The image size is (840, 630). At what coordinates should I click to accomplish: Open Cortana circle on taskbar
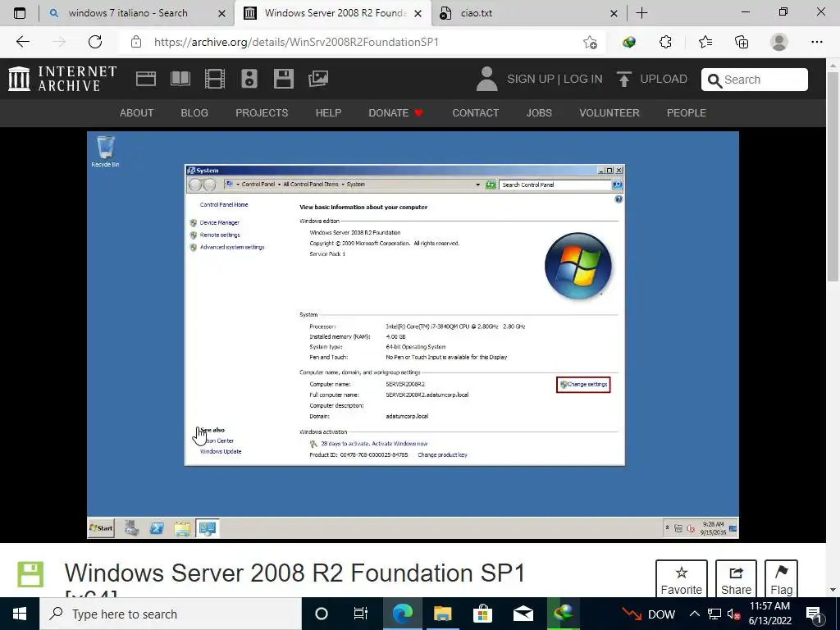click(x=322, y=614)
